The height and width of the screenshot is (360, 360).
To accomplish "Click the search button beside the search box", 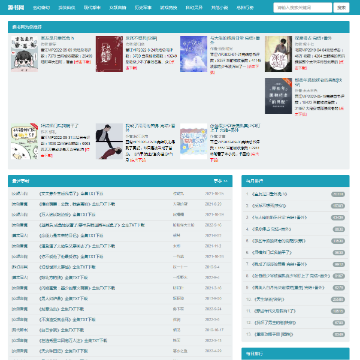I will (x=341, y=7).
